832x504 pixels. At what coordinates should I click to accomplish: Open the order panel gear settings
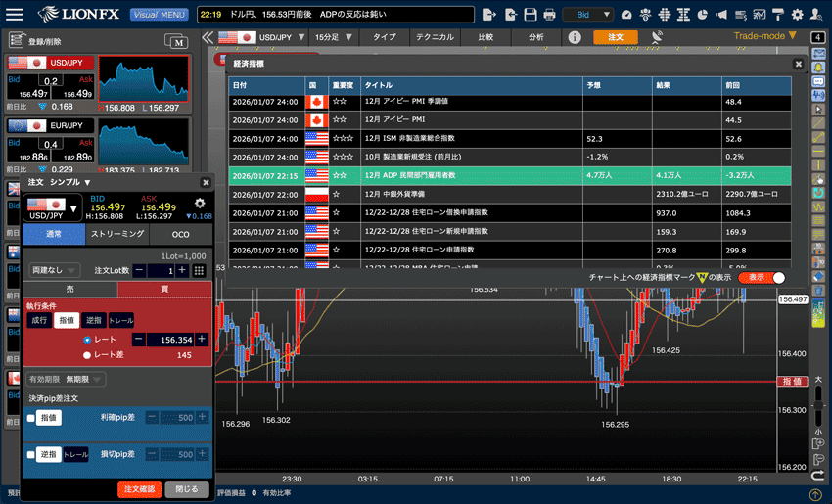pos(200,204)
